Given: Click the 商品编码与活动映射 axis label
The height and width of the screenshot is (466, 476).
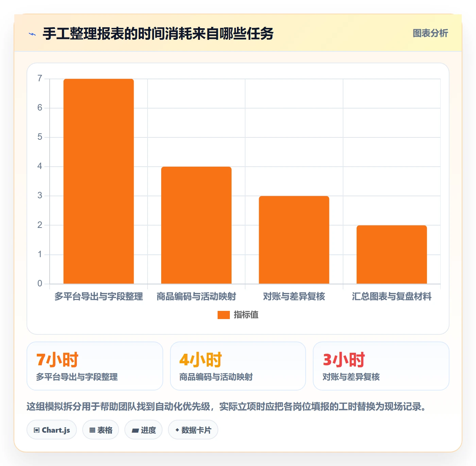Looking at the screenshot, I should pyautogui.click(x=196, y=297).
